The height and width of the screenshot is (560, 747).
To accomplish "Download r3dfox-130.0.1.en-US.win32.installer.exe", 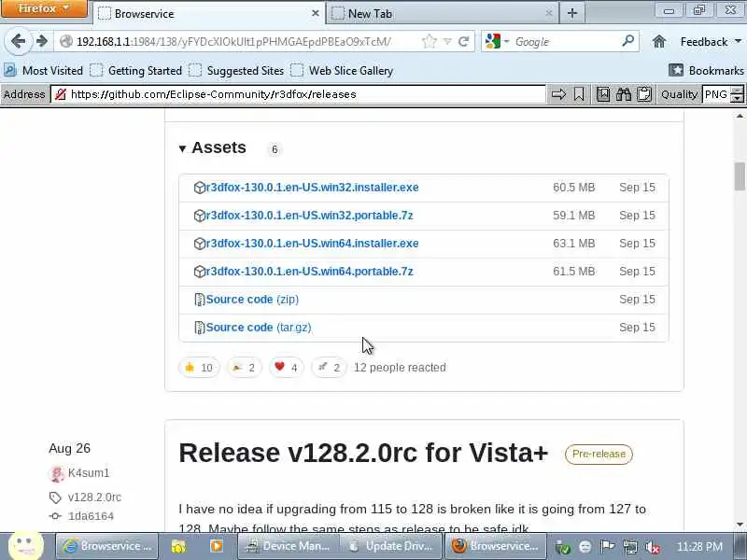I will 312,188.
